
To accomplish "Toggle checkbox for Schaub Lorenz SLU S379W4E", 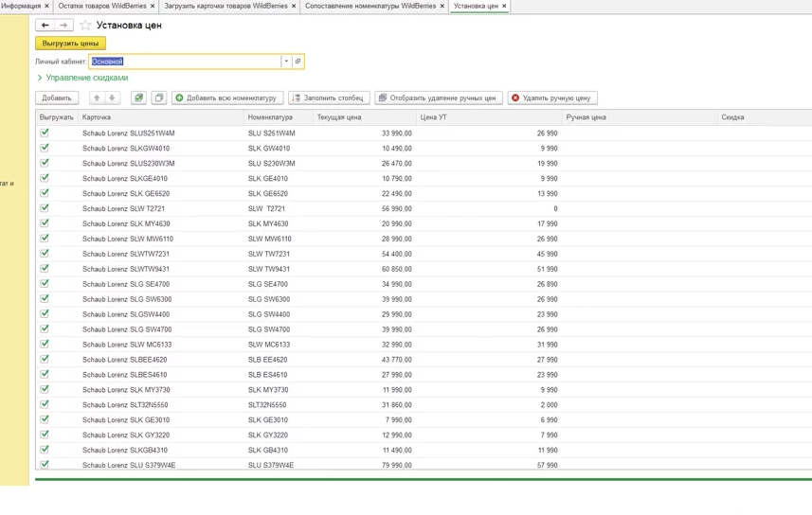I will click(45, 464).
